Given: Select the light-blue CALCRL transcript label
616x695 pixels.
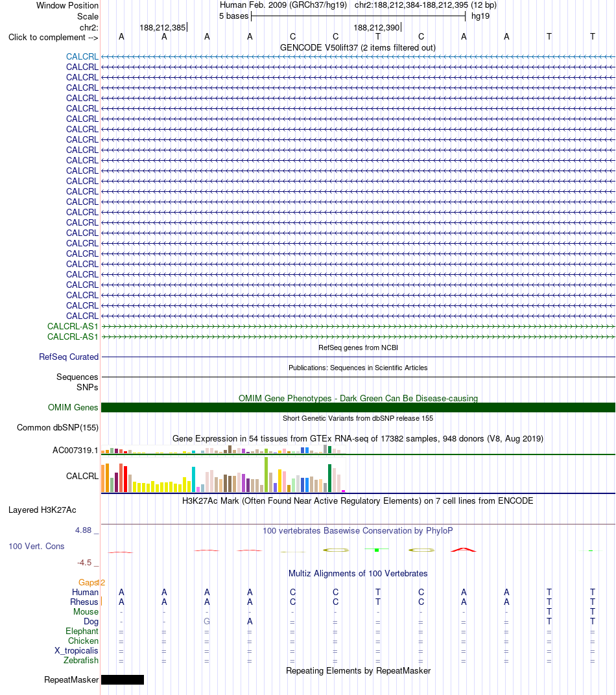Looking at the screenshot, I should point(82,57).
